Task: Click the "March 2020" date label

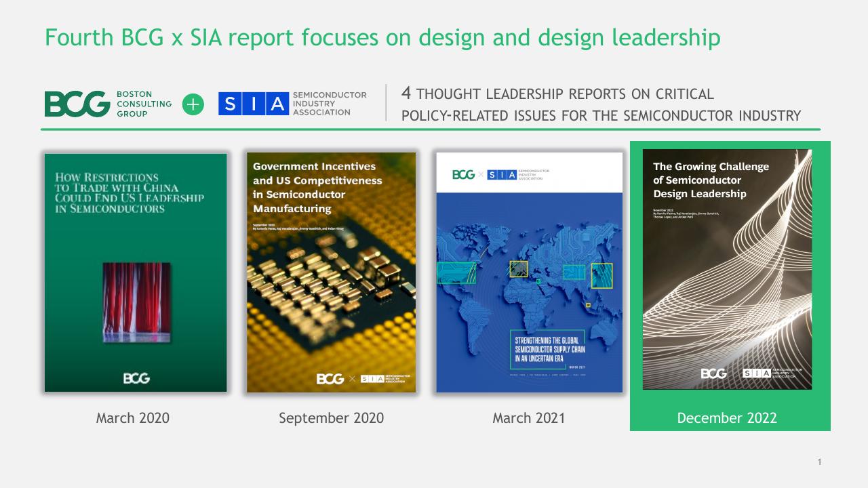Action: (x=133, y=418)
